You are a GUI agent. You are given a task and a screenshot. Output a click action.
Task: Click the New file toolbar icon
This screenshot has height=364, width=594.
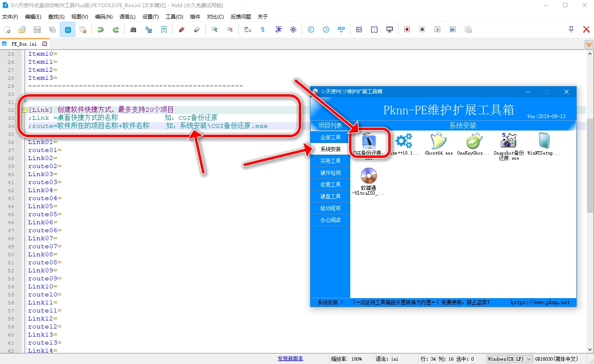point(7,30)
